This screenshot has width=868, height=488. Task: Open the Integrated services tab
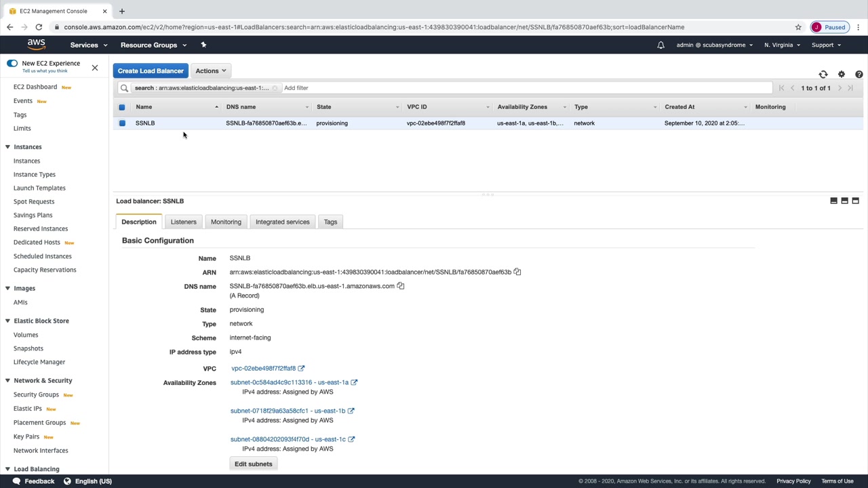(x=283, y=222)
